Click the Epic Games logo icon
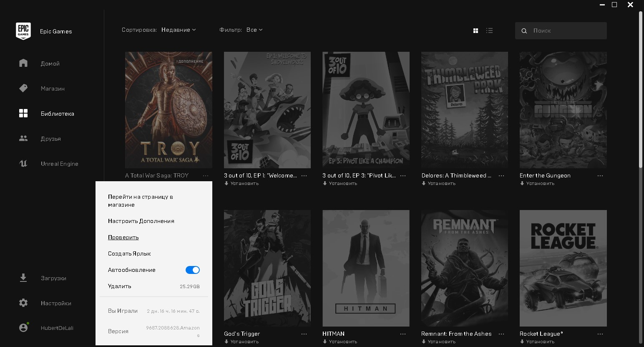 (23, 31)
